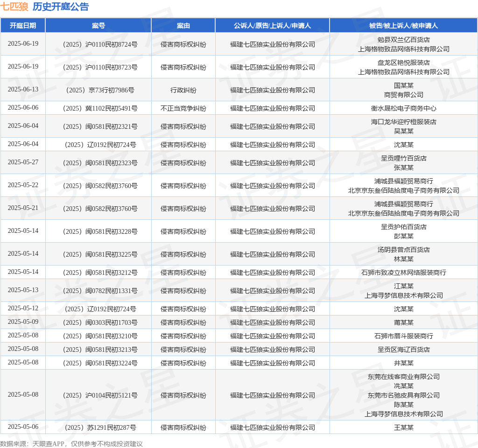478x448 pixels.
Task: Click defendant 盘龙区艳悦服装店
Action: [x=404, y=63]
